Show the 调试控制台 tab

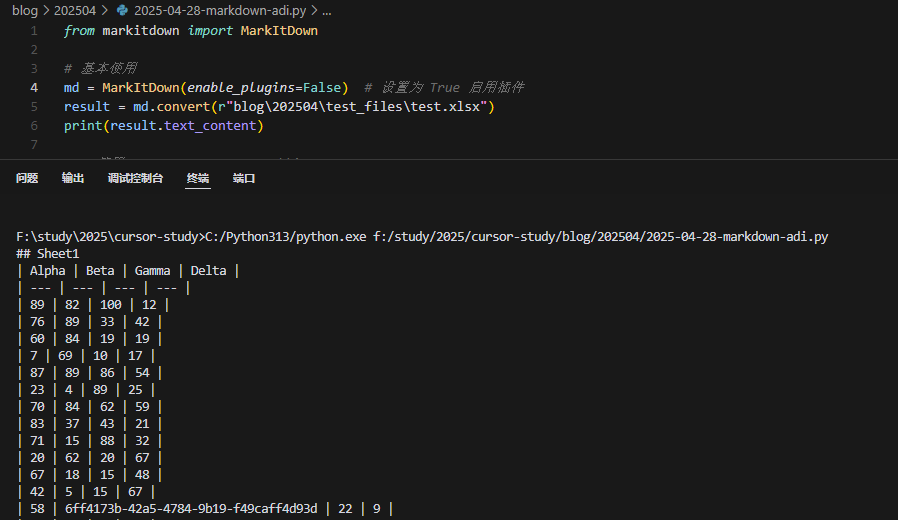pyautogui.click(x=136, y=178)
